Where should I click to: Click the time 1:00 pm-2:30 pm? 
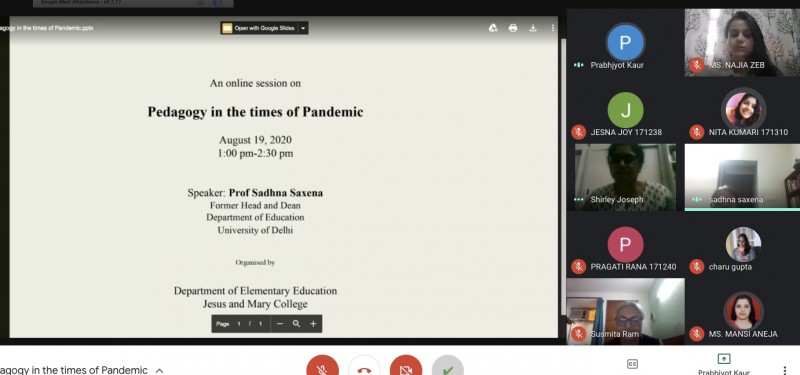[x=255, y=153]
